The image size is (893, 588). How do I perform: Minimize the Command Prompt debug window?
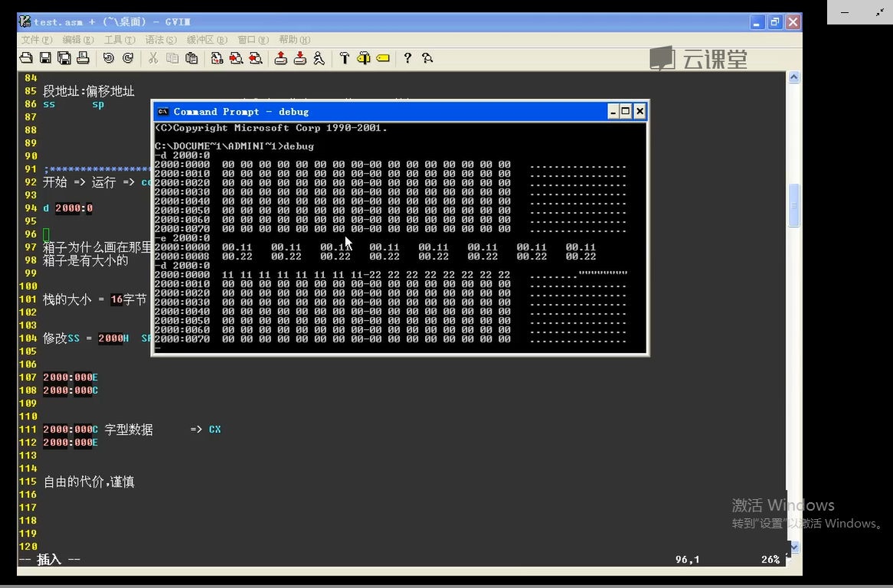[x=613, y=112]
